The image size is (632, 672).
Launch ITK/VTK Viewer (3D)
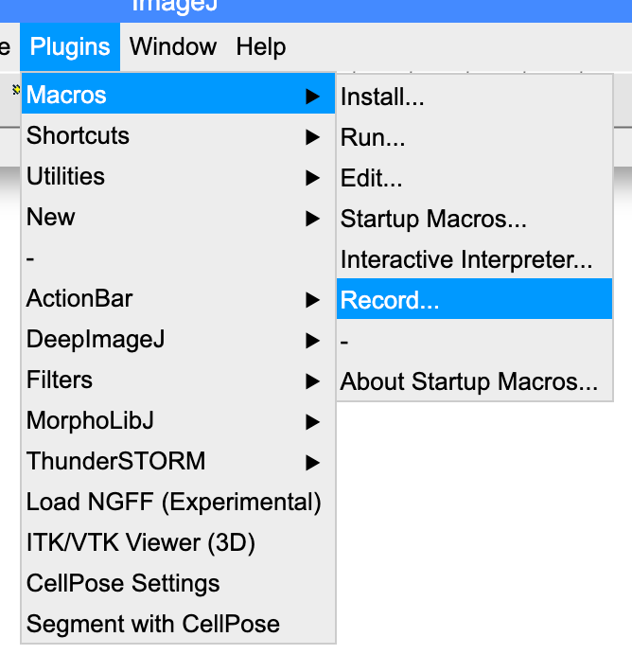(178, 543)
